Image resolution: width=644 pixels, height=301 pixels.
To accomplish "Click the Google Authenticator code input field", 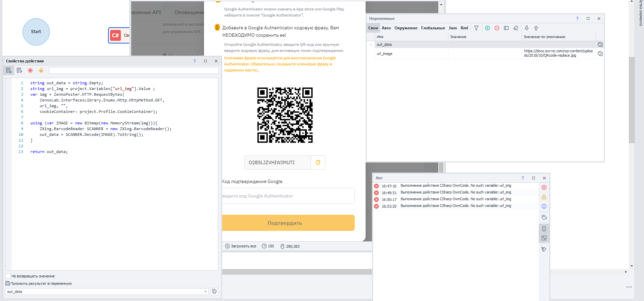I will click(288, 196).
